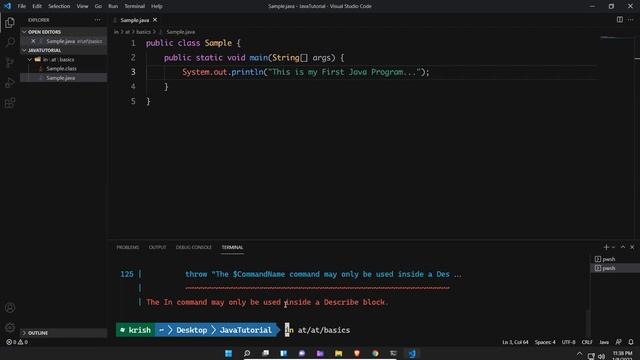
Task: Change indentation via Spaces: 4
Action: coord(545,342)
